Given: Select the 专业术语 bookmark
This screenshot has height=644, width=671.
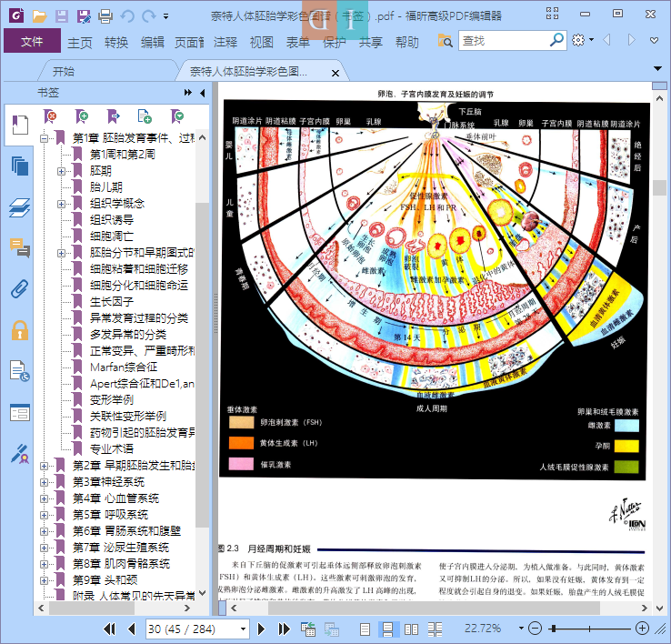Looking at the screenshot, I should click(x=112, y=448).
